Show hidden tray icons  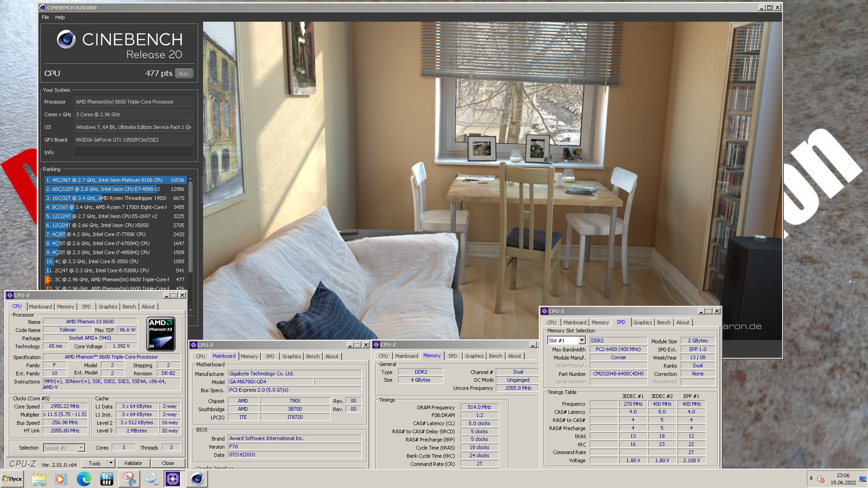(x=811, y=479)
